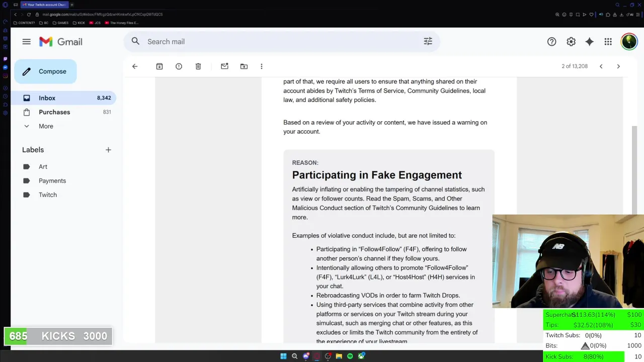Mark email as unread
644x362 pixels.
[224, 66]
